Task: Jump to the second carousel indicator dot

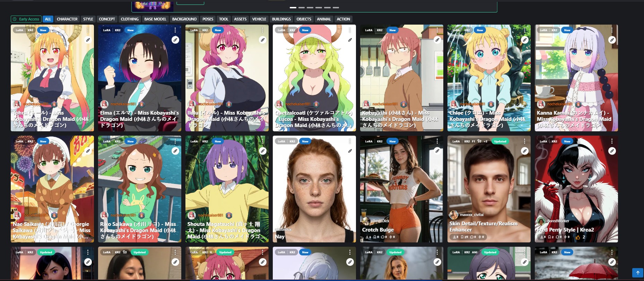Action: point(302,7)
